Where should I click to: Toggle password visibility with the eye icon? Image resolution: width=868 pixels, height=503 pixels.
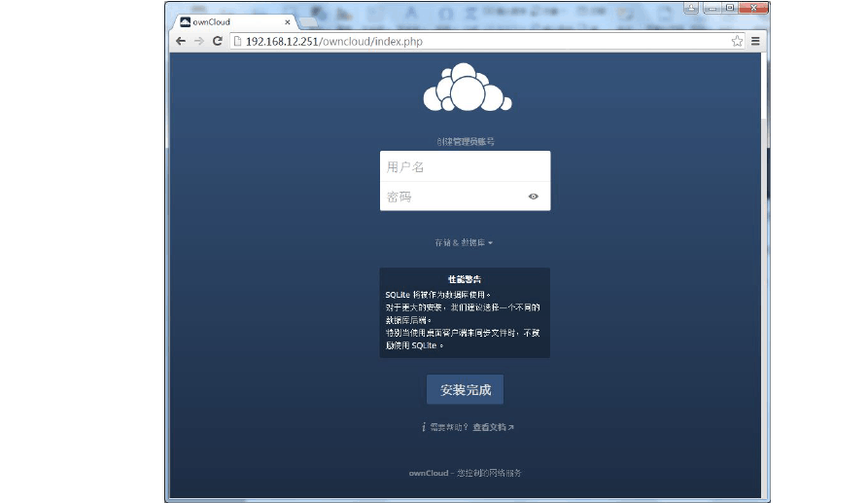[533, 197]
